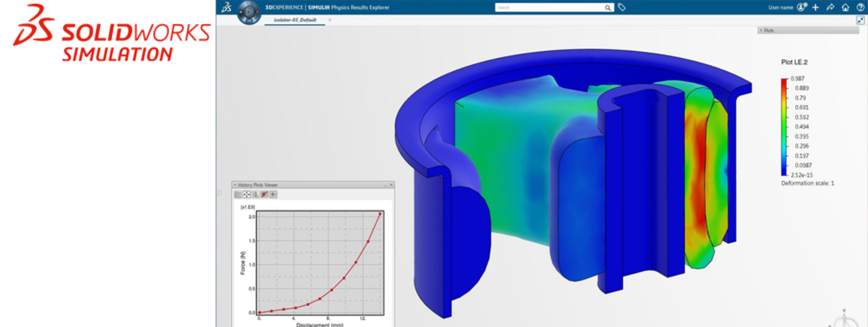Click inside the Search input field
This screenshot has width=868, height=327.
coord(549,8)
